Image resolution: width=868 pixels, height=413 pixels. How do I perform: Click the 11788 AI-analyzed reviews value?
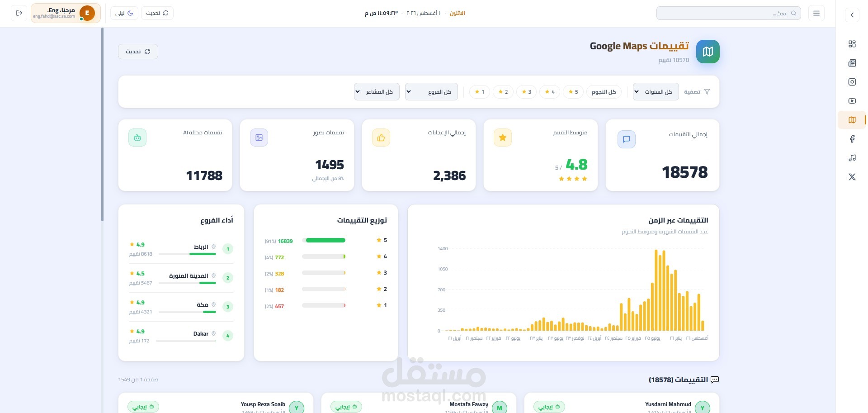point(204,176)
